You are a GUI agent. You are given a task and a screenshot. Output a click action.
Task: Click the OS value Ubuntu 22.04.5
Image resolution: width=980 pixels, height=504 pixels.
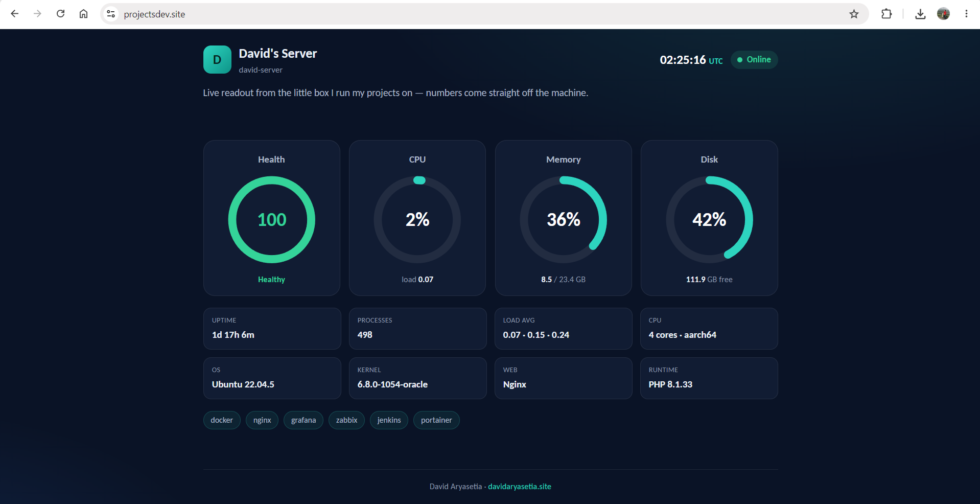(243, 384)
